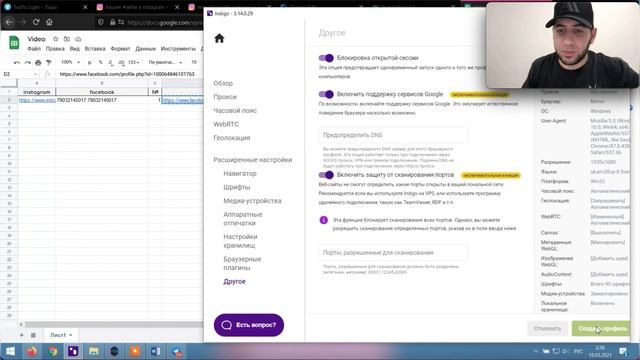Toggle Google services support switch

click(326, 94)
